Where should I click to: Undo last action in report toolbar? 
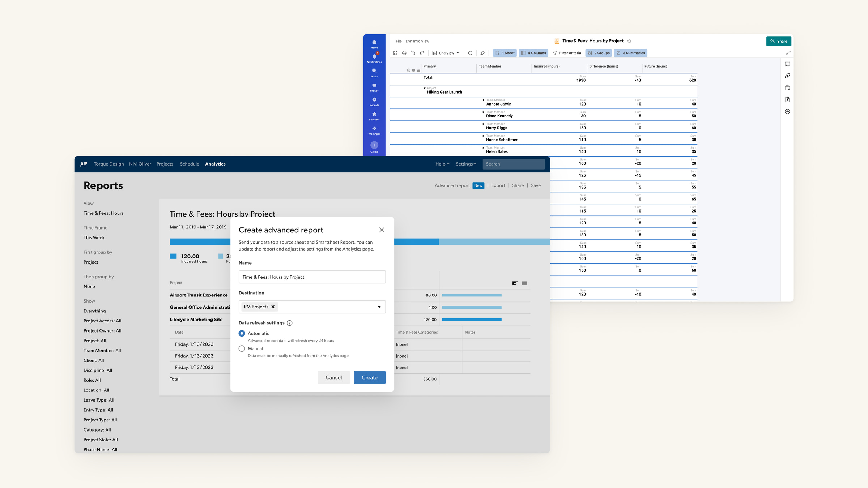413,53
